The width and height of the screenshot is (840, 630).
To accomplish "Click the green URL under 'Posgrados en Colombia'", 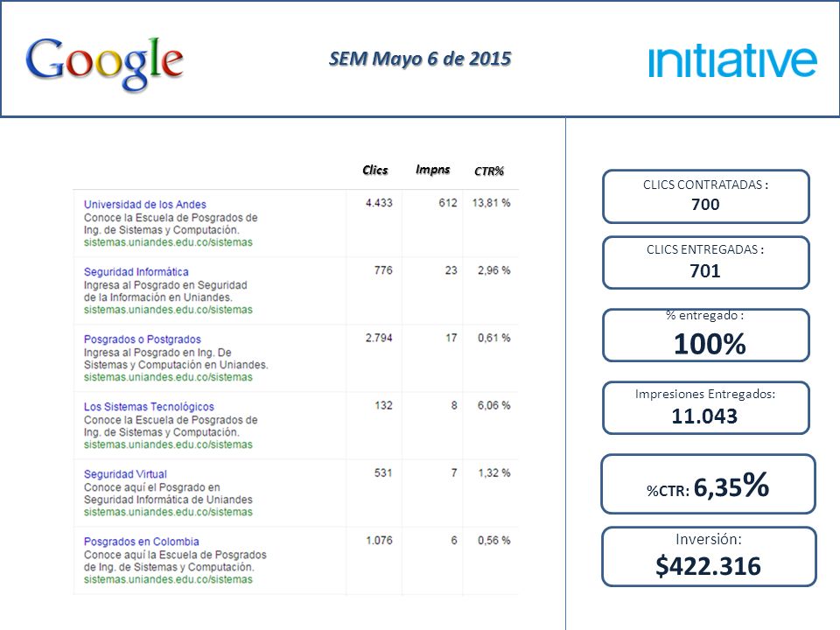I will (x=168, y=580).
